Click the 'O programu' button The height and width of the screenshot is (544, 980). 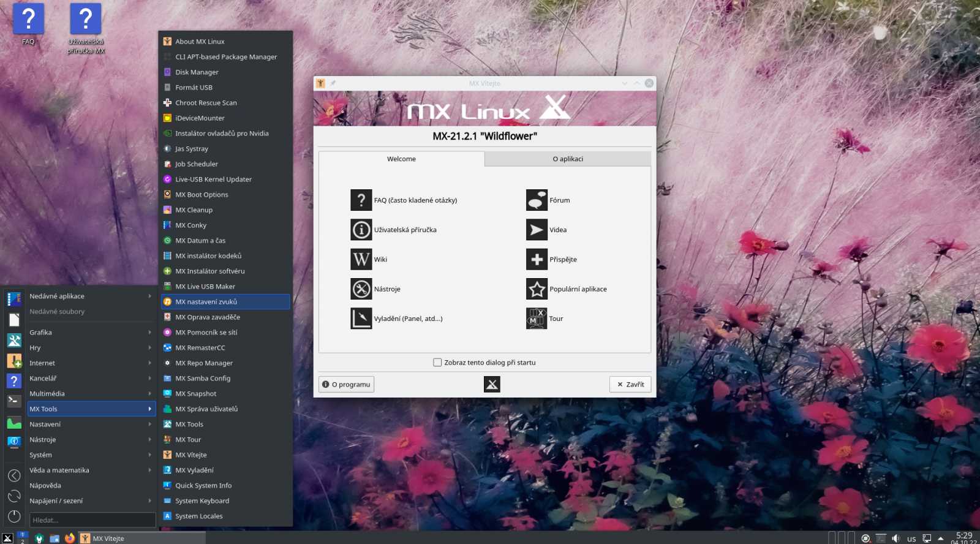point(346,384)
